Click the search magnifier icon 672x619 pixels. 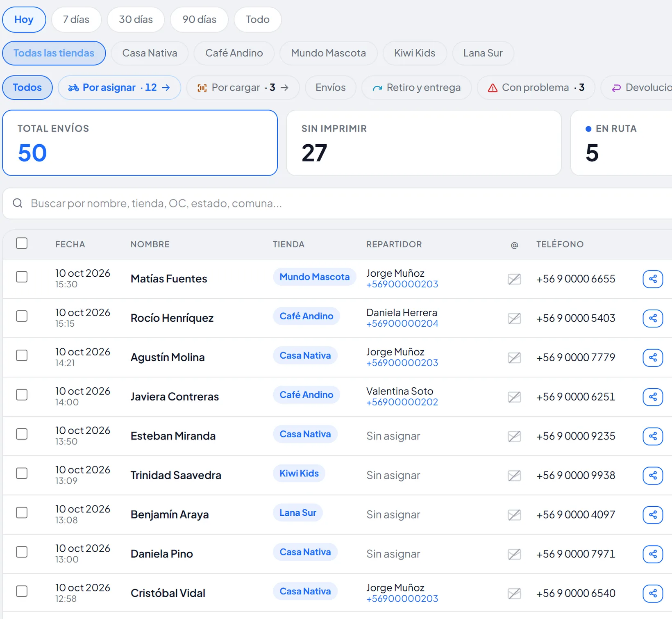click(18, 203)
